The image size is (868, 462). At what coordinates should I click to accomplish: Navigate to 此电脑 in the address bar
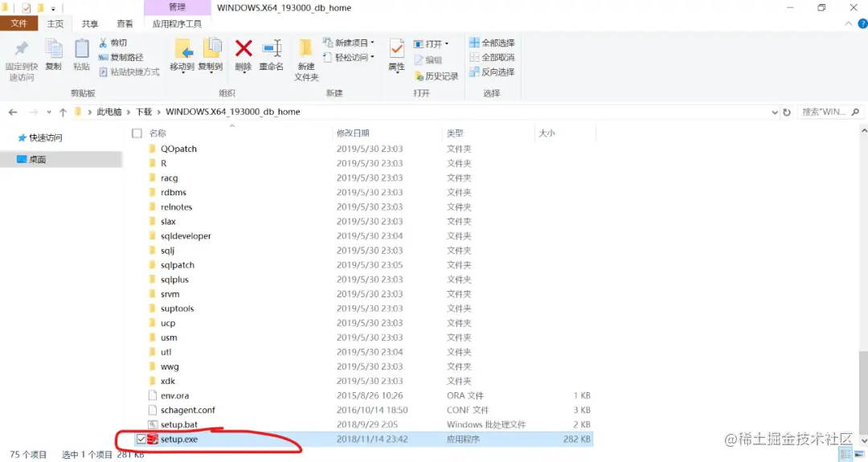[x=109, y=112]
